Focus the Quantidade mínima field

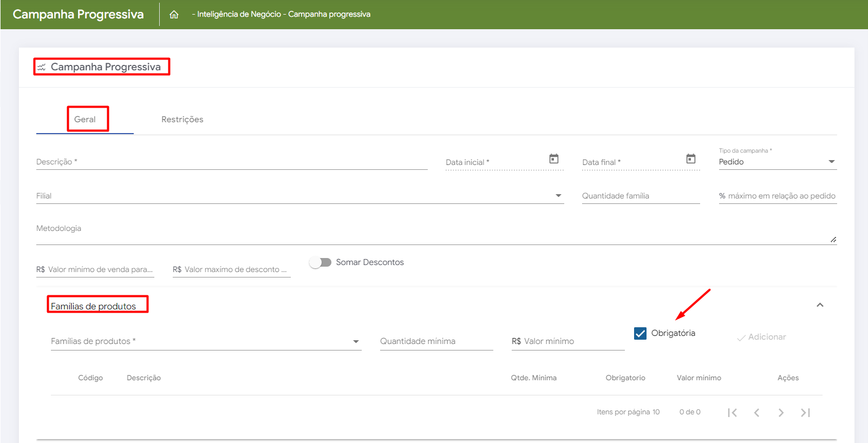coord(436,341)
